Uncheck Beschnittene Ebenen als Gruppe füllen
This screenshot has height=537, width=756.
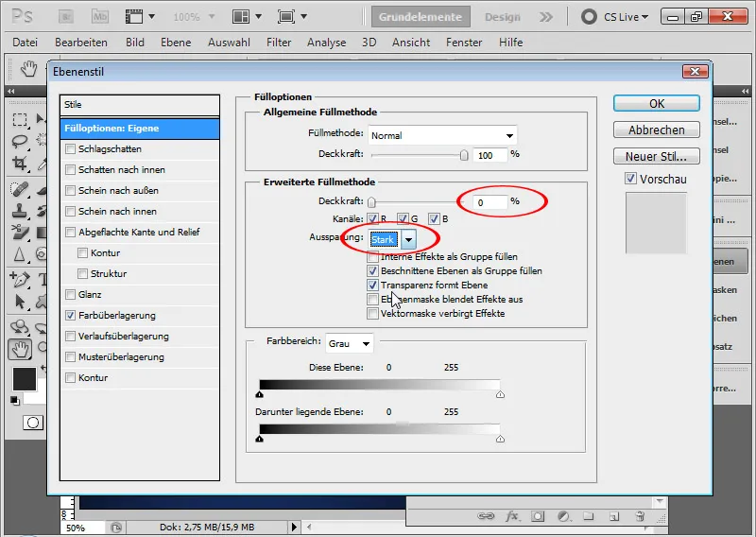[x=372, y=271]
